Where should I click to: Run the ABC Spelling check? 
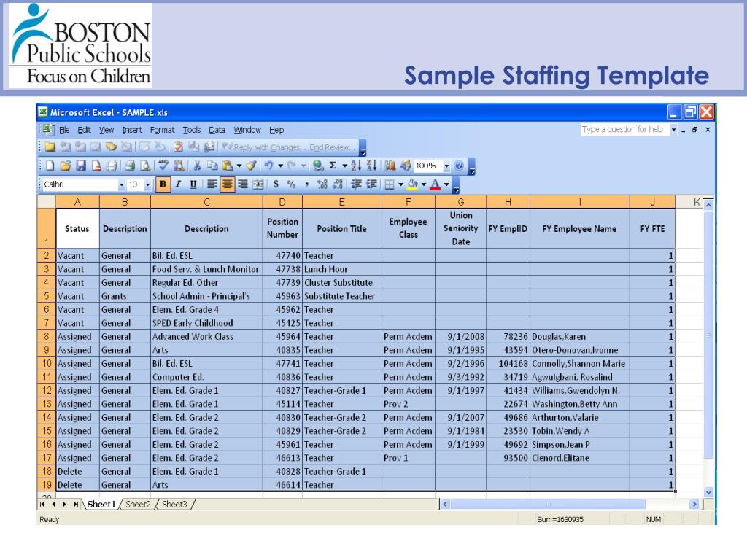click(x=163, y=166)
